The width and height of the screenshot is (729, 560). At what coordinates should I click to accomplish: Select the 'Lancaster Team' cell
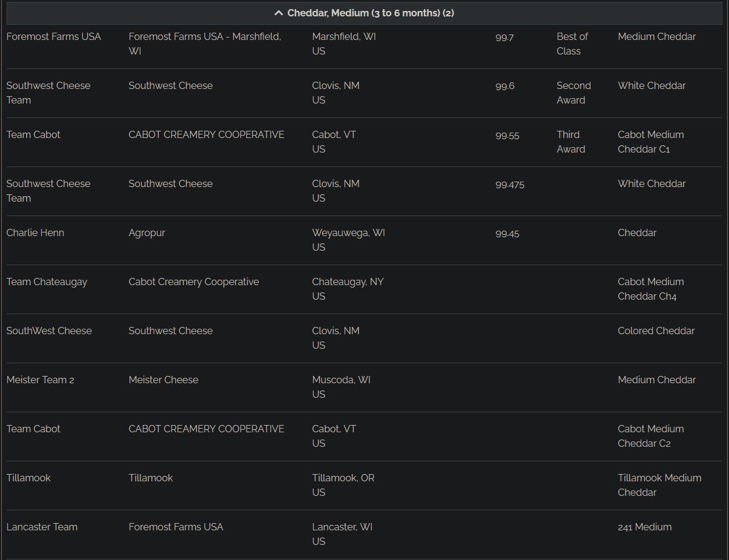pyautogui.click(x=42, y=527)
